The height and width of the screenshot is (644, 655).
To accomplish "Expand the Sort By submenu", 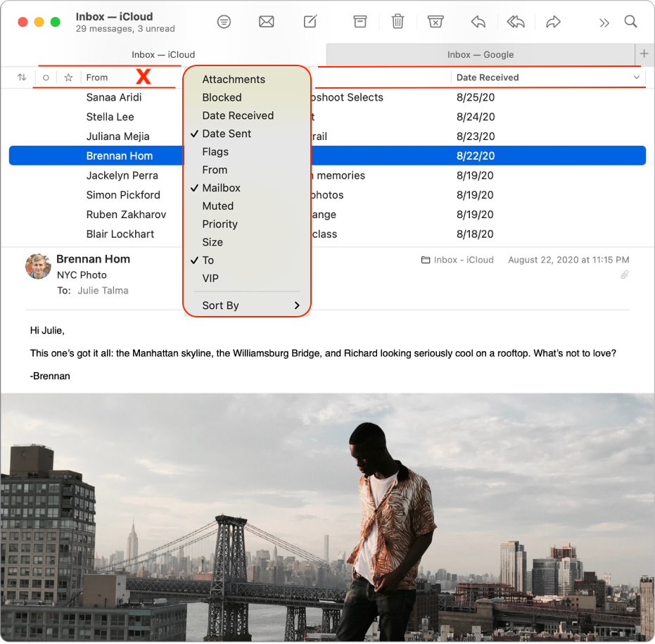I will (x=246, y=305).
